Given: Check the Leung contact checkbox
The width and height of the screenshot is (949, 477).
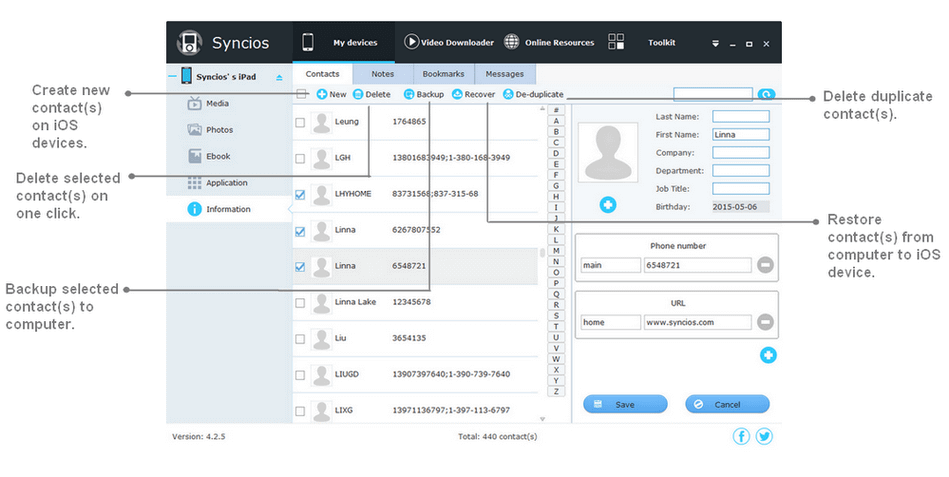Looking at the screenshot, I should (300, 122).
